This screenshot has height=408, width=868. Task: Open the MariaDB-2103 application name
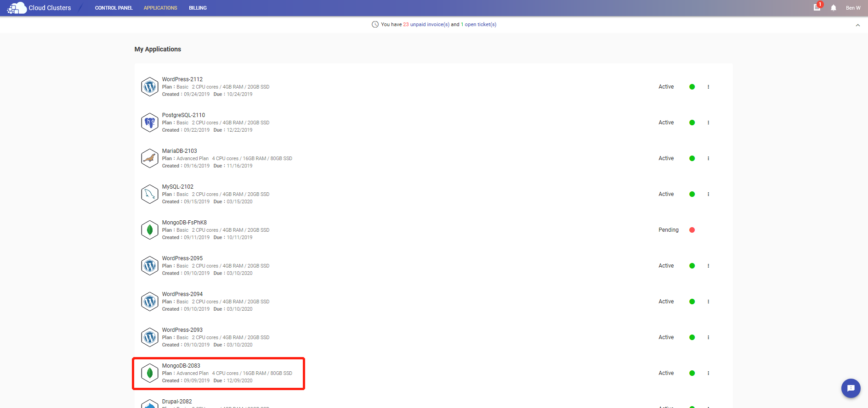[x=179, y=151]
